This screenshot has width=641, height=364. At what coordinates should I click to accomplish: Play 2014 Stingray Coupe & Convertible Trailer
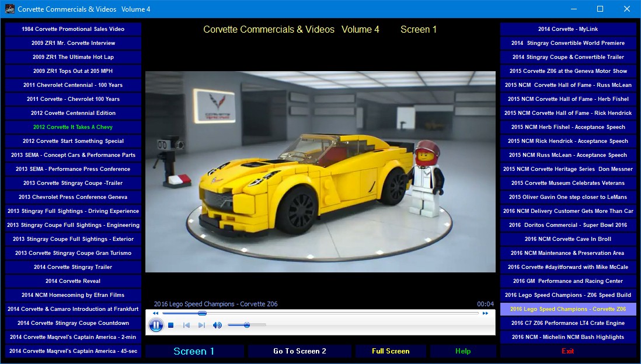point(568,57)
